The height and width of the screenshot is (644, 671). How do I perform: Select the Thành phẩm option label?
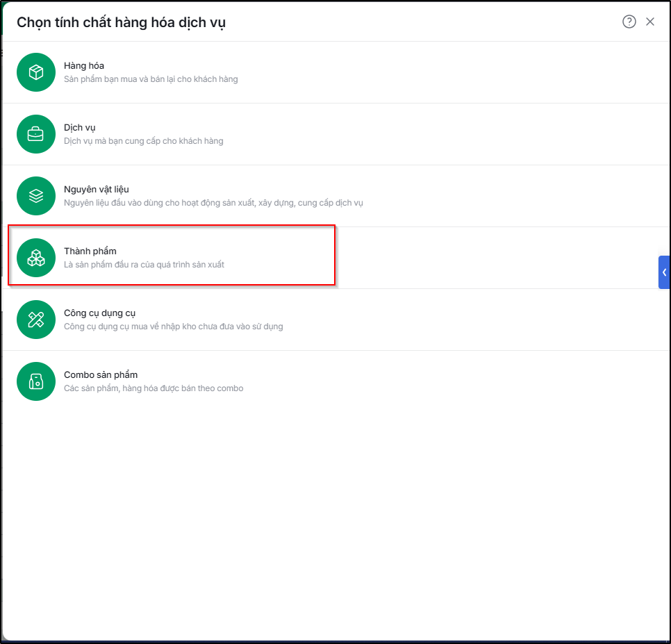pyautogui.click(x=90, y=251)
